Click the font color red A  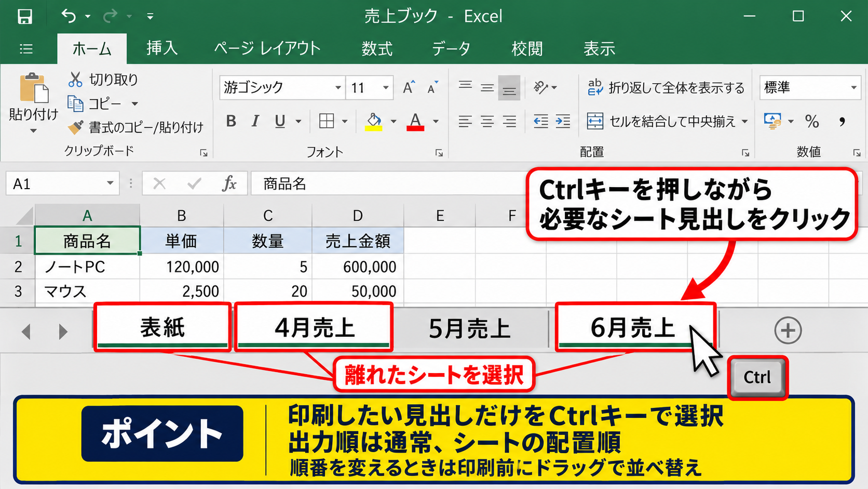pos(415,122)
